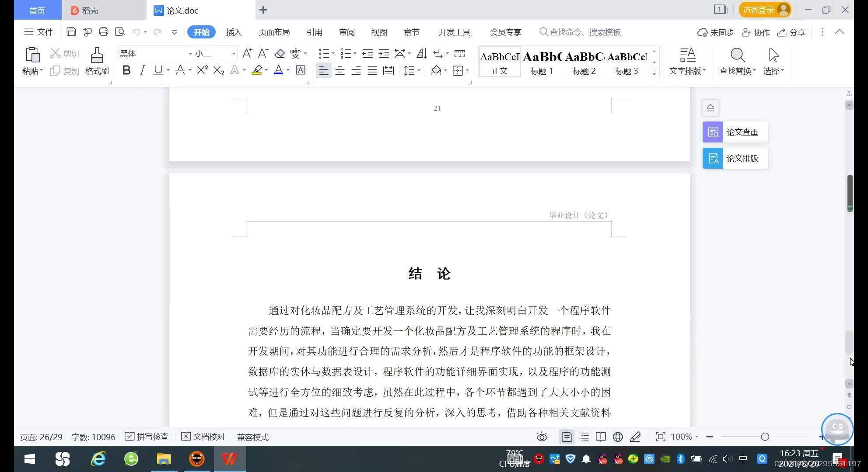
Task: Click the 访客登录 login button
Action: point(765,10)
